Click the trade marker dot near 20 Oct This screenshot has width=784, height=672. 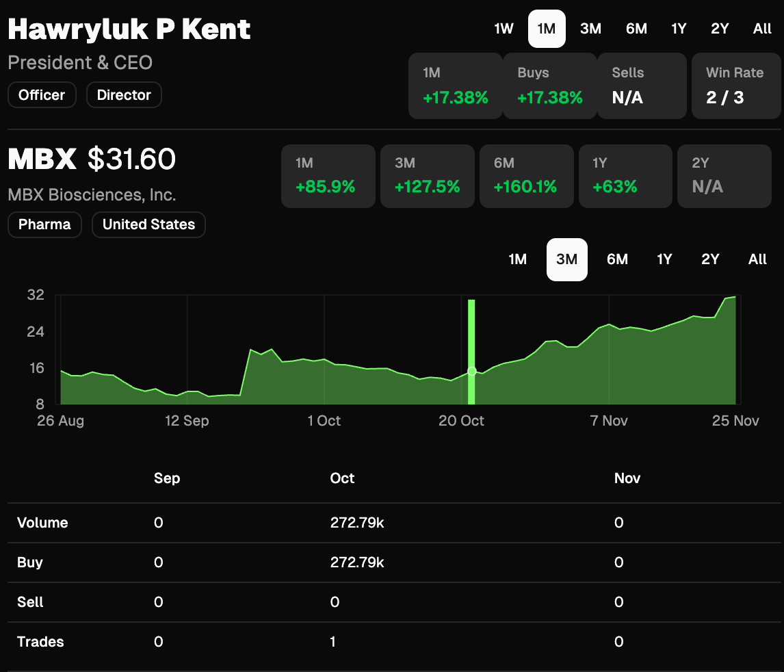[471, 371]
